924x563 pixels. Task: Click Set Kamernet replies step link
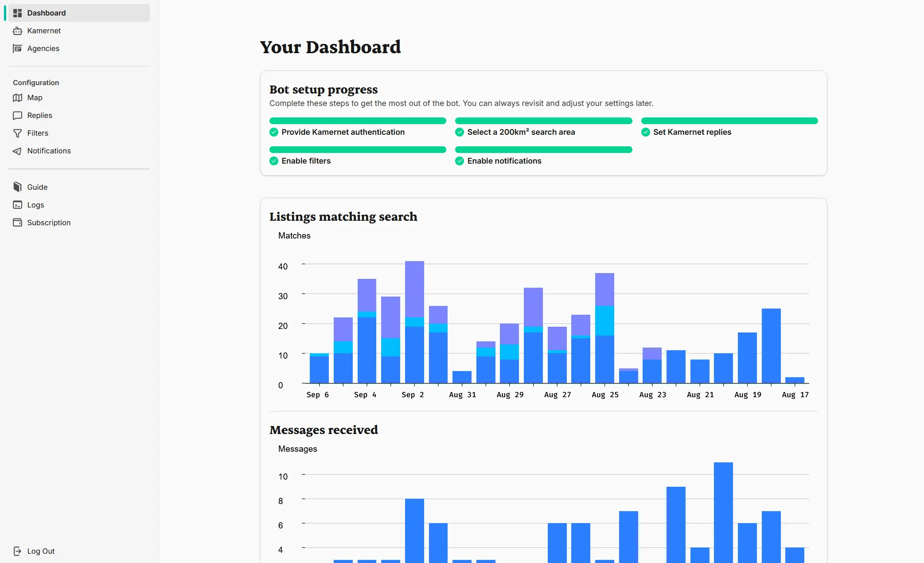(692, 132)
